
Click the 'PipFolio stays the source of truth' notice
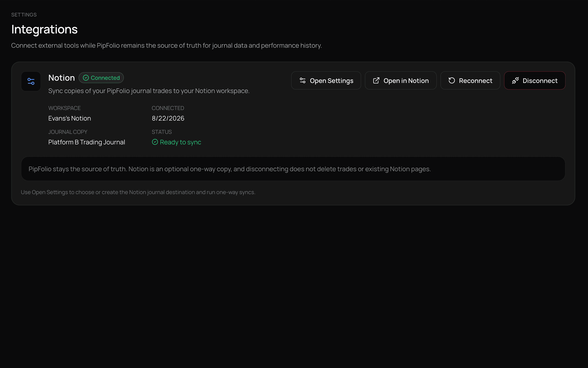click(x=293, y=169)
